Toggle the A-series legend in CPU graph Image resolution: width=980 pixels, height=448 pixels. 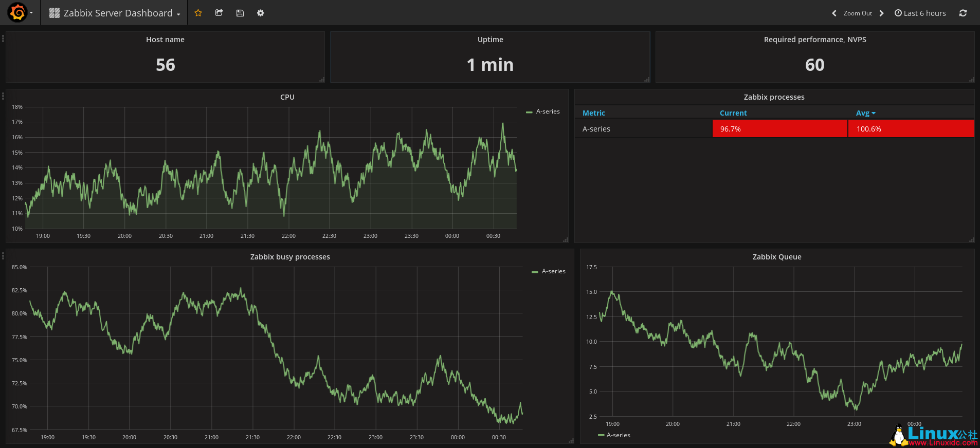(548, 111)
